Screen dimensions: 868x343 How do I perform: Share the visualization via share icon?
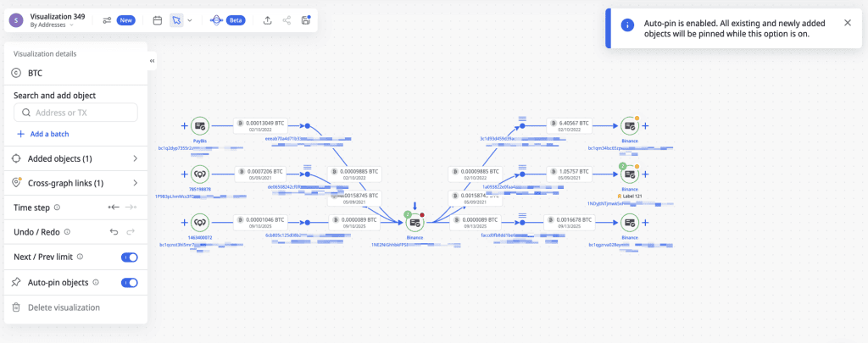click(x=287, y=20)
